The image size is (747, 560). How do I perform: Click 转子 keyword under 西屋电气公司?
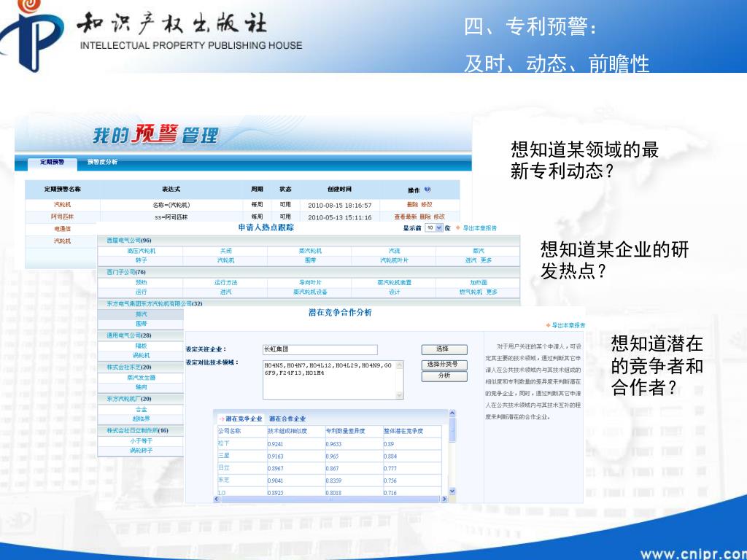141,260
